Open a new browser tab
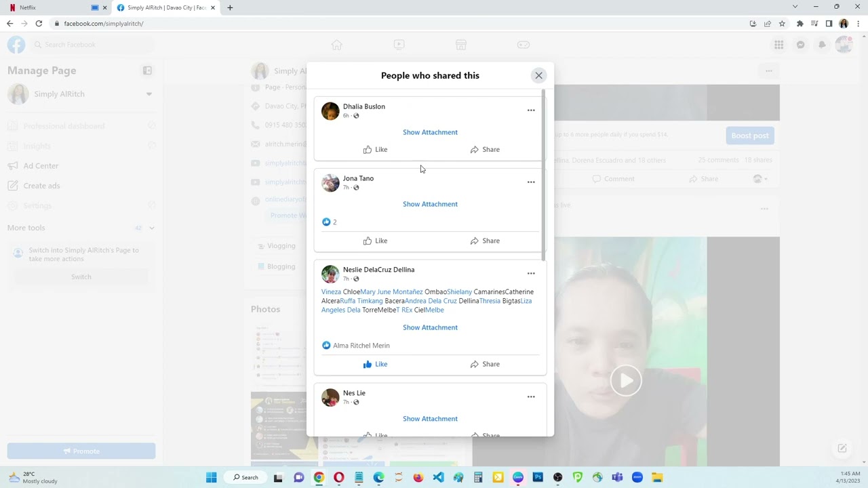The height and width of the screenshot is (488, 868). point(230,7)
